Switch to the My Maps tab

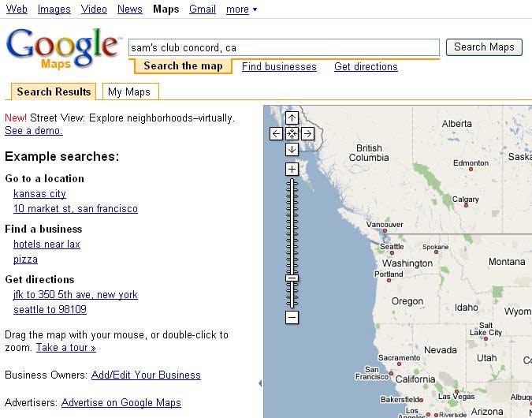click(x=129, y=92)
